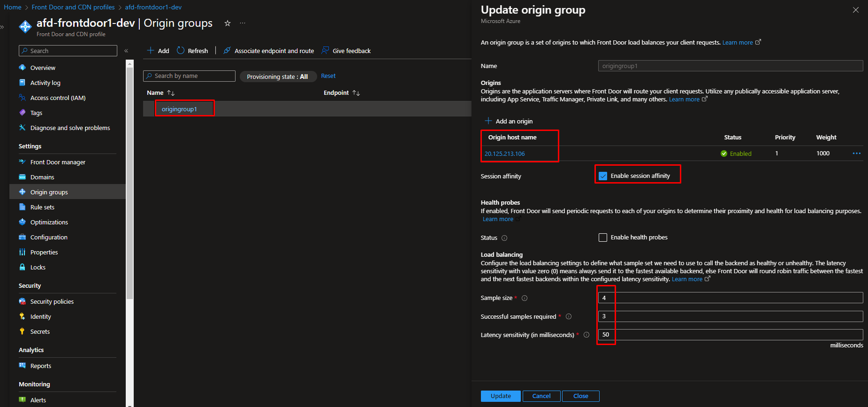Show info for Latency sensitivity
Screen dimensions: 868x407
[586, 335]
